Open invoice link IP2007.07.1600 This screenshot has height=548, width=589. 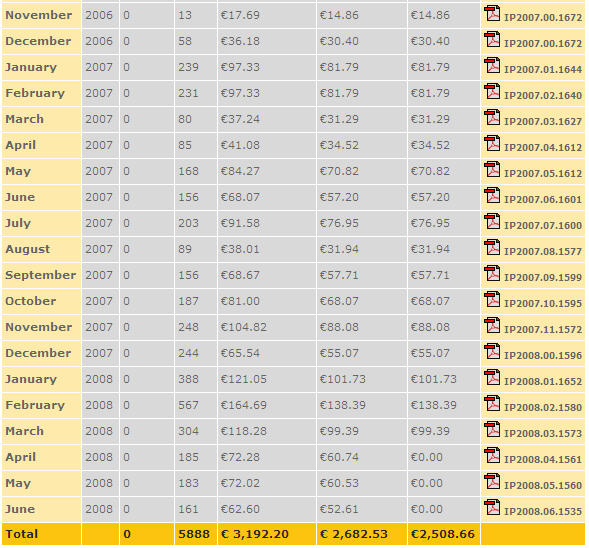543,225
